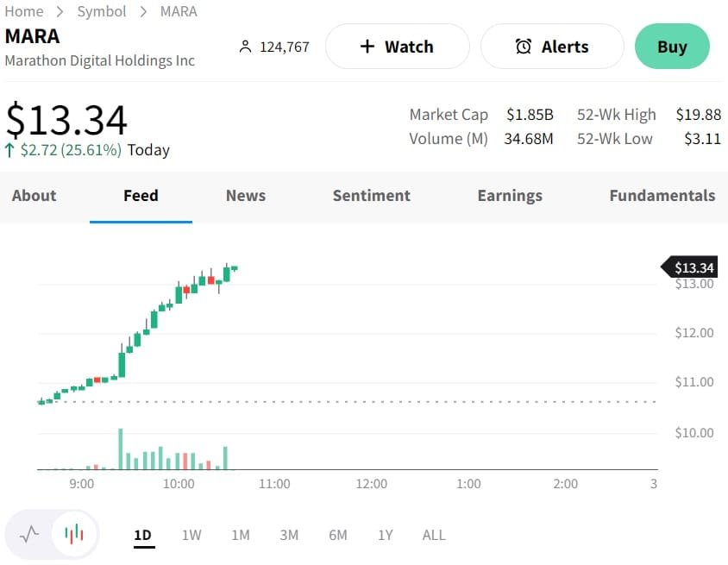Show ALL price history

click(434, 535)
